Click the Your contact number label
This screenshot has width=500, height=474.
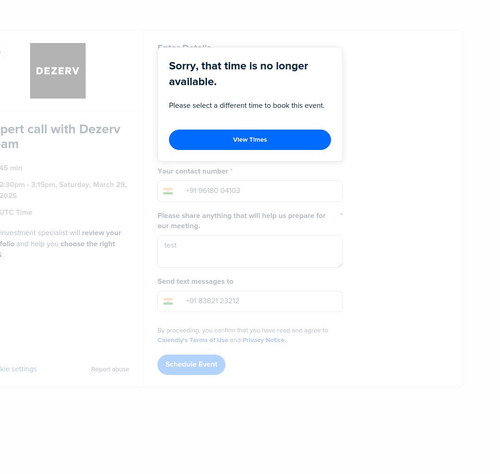click(193, 171)
